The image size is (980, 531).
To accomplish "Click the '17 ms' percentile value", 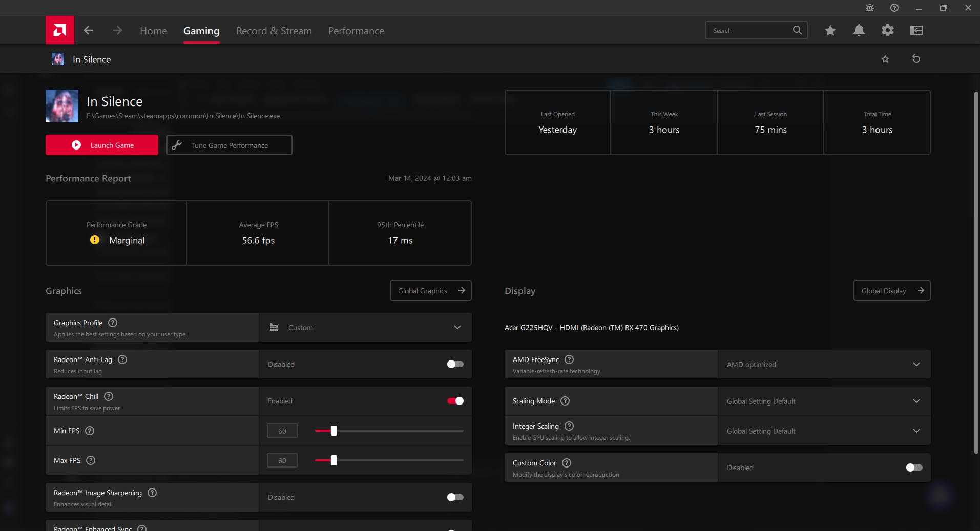I will pos(400,240).
